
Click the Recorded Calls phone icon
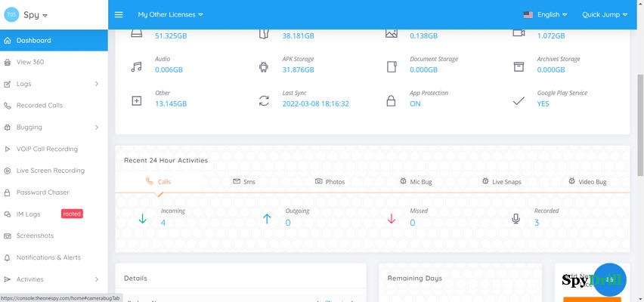[8, 106]
